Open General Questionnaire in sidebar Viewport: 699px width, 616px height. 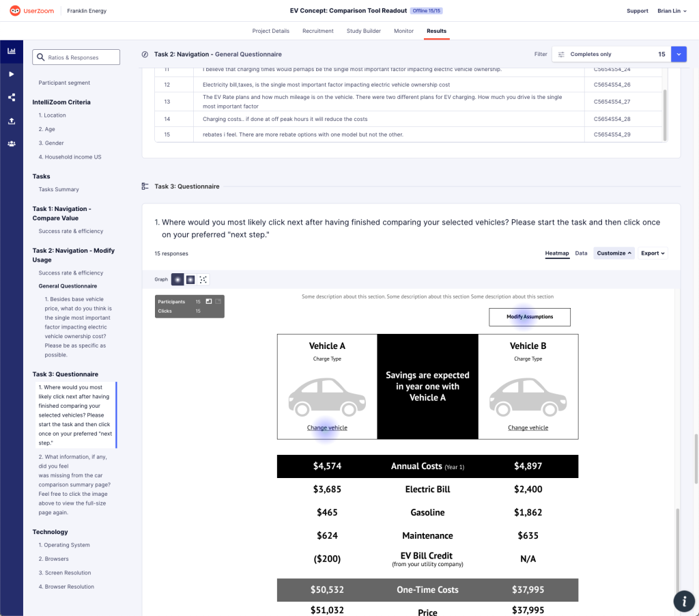pos(68,286)
